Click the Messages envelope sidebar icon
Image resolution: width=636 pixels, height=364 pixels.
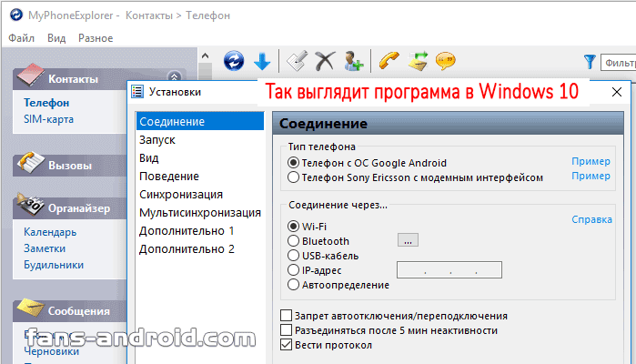click(x=30, y=308)
